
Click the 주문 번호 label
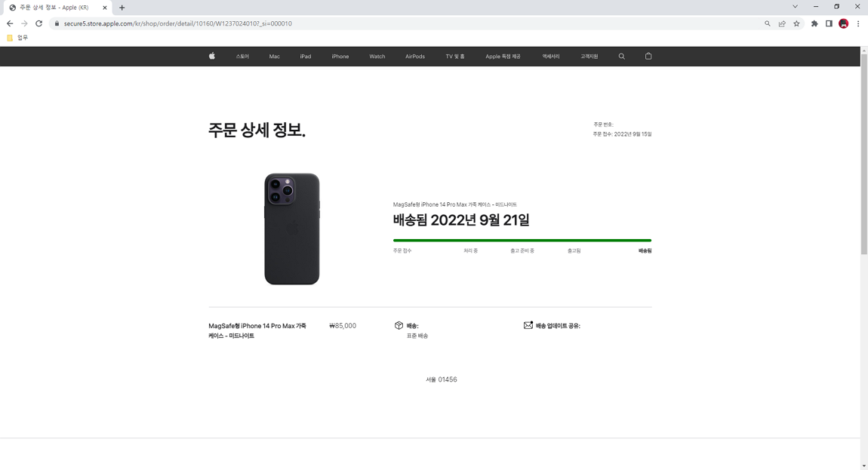click(x=603, y=124)
